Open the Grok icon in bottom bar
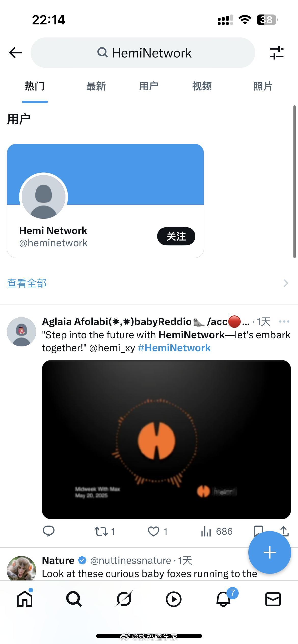The image size is (298, 644). click(x=124, y=599)
